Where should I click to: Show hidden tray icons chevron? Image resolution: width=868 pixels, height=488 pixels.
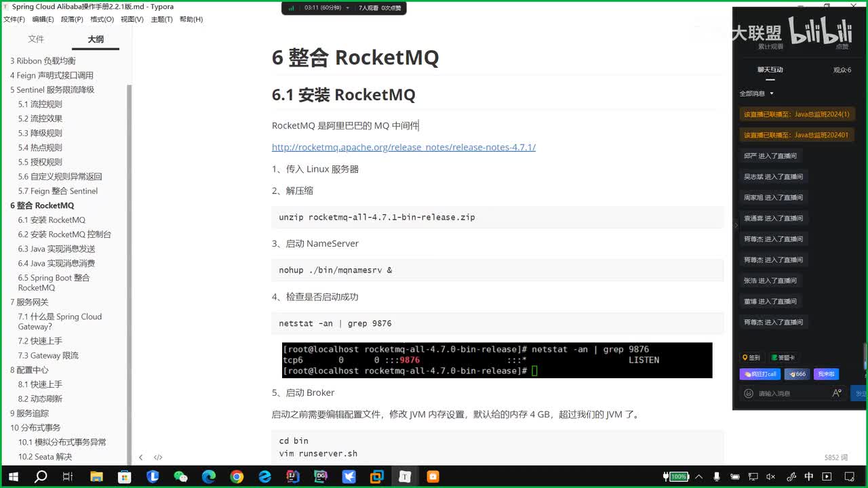(x=698, y=476)
